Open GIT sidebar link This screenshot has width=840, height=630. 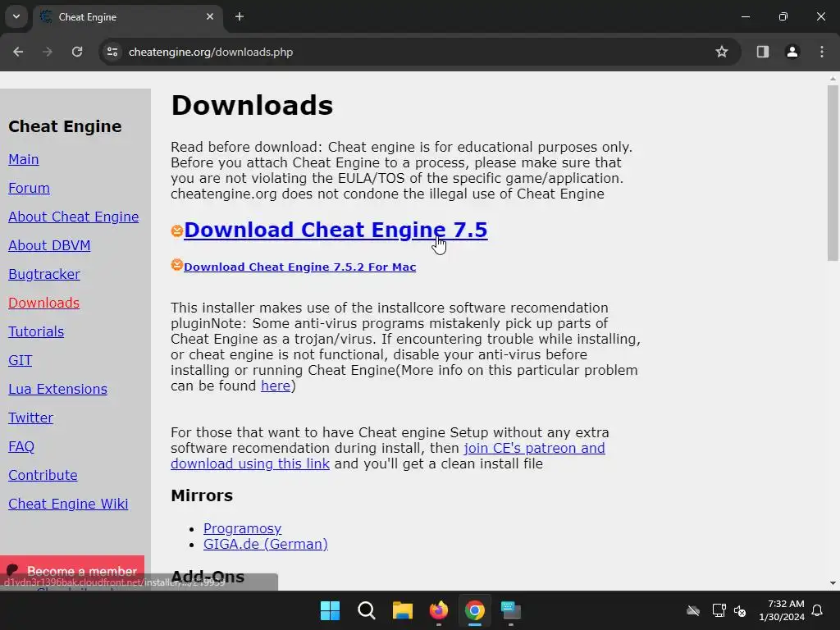tap(21, 360)
